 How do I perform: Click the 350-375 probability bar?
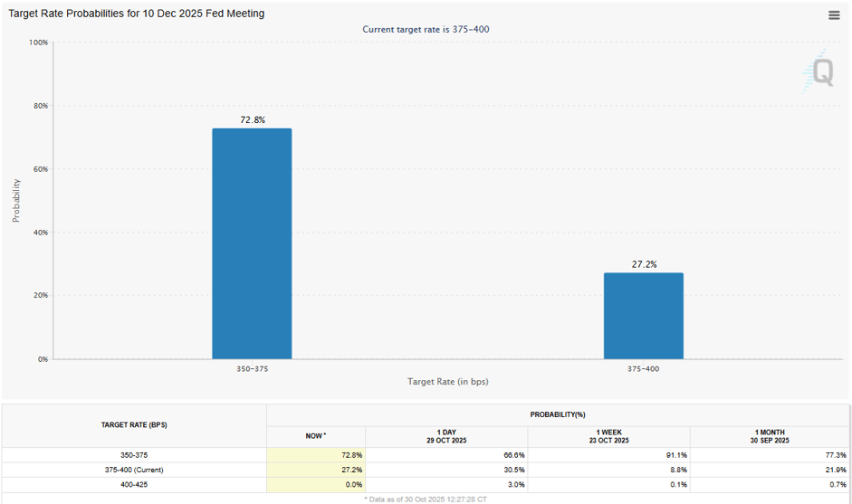point(252,243)
